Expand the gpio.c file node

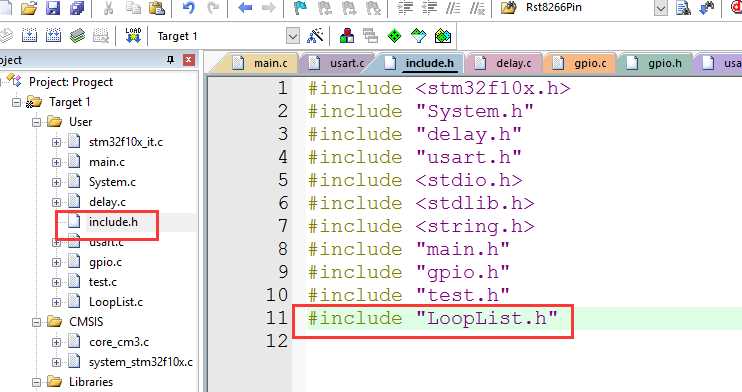(x=56, y=262)
